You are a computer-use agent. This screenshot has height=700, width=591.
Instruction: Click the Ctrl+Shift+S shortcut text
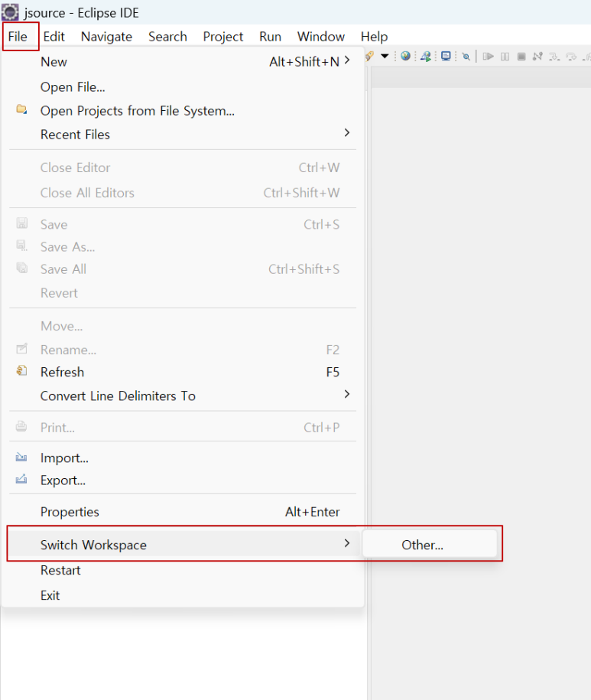pyautogui.click(x=304, y=269)
